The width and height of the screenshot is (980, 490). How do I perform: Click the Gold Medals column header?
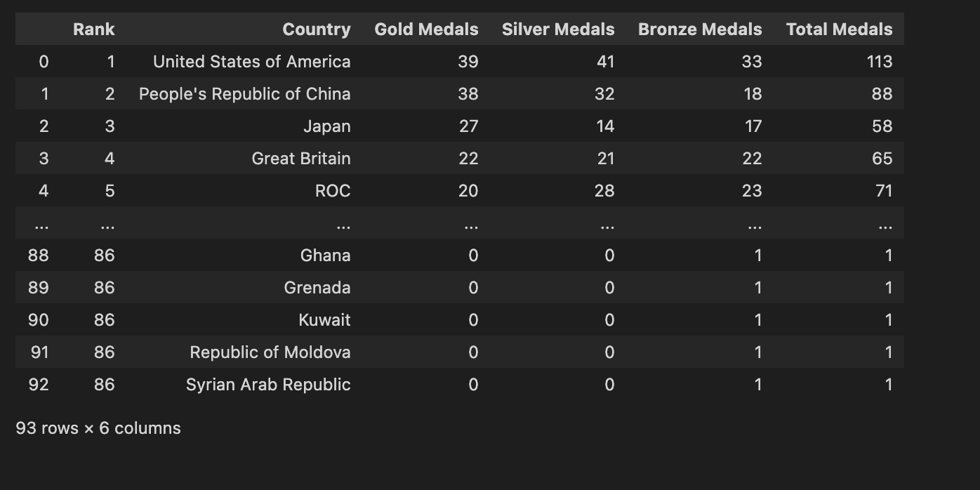click(426, 29)
